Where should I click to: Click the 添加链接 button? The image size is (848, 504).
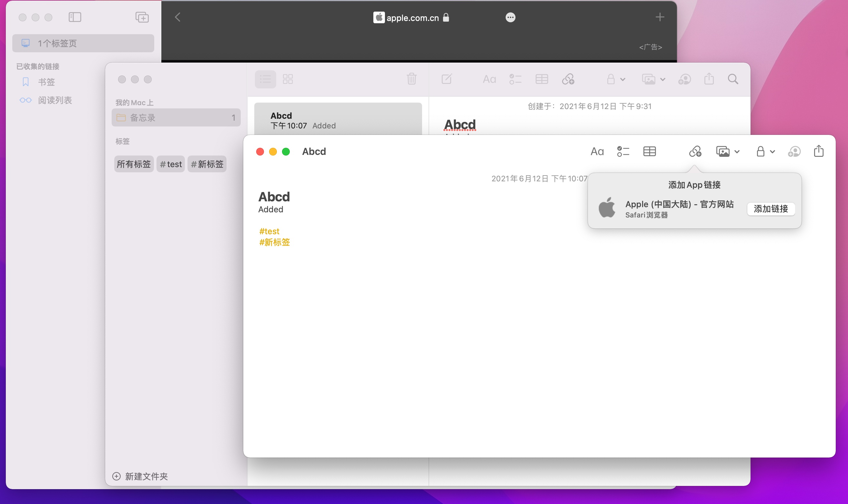tap(771, 209)
